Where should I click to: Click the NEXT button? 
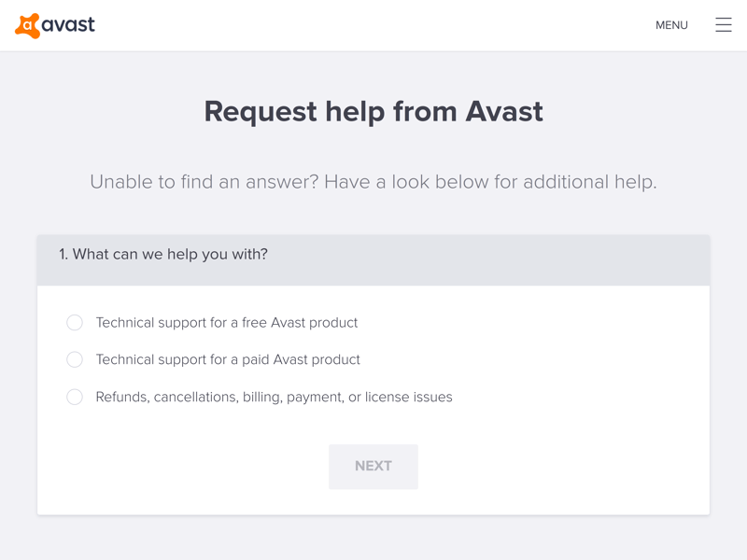[x=373, y=466]
